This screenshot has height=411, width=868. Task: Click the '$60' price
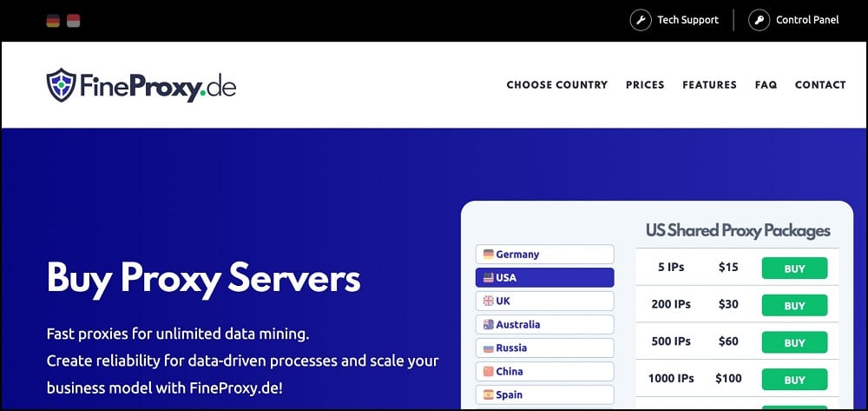(728, 341)
